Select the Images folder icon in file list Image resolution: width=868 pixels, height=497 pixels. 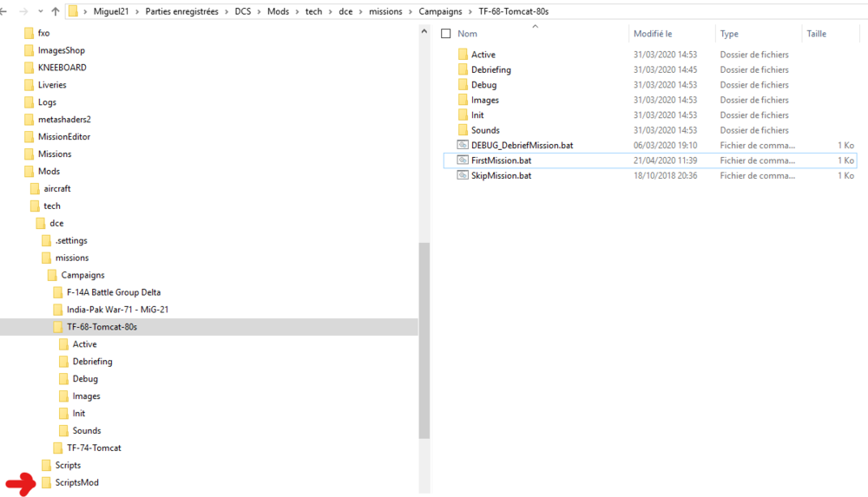(463, 100)
